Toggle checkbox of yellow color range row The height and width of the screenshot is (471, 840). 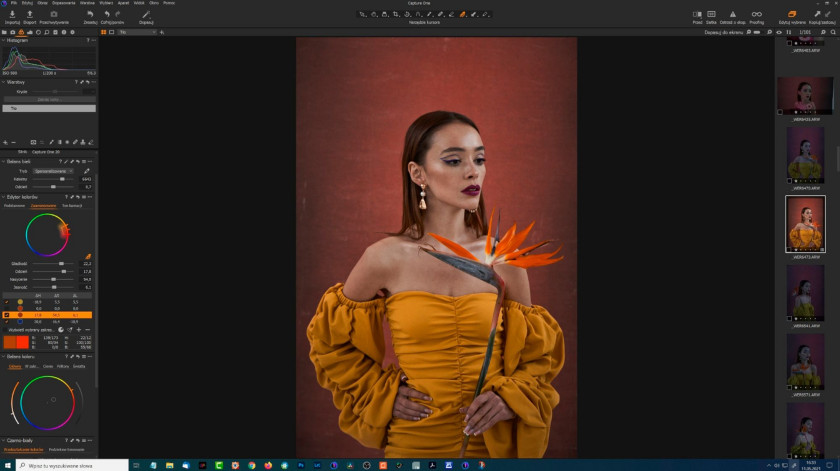pyautogui.click(x=6, y=302)
